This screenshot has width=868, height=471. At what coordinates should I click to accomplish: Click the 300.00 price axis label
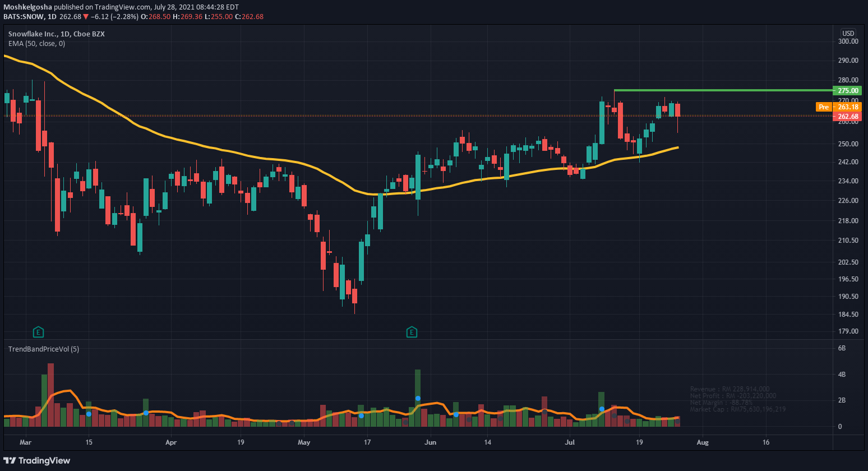tap(848, 41)
